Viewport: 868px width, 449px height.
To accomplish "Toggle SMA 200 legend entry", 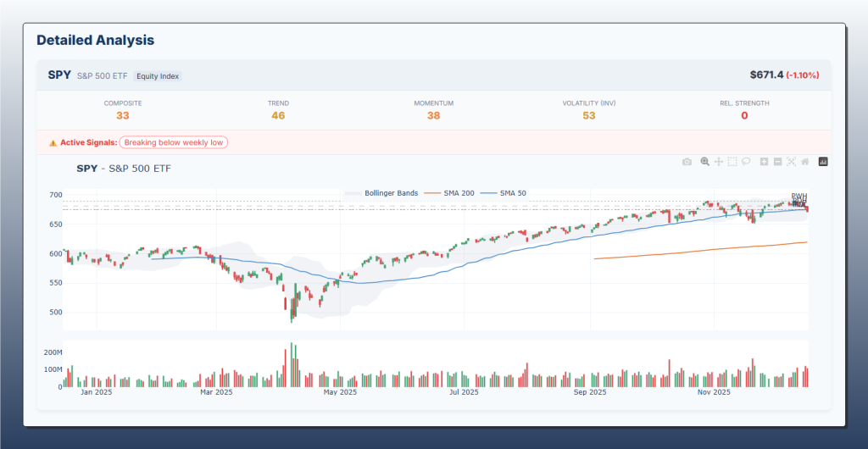I will [x=451, y=193].
